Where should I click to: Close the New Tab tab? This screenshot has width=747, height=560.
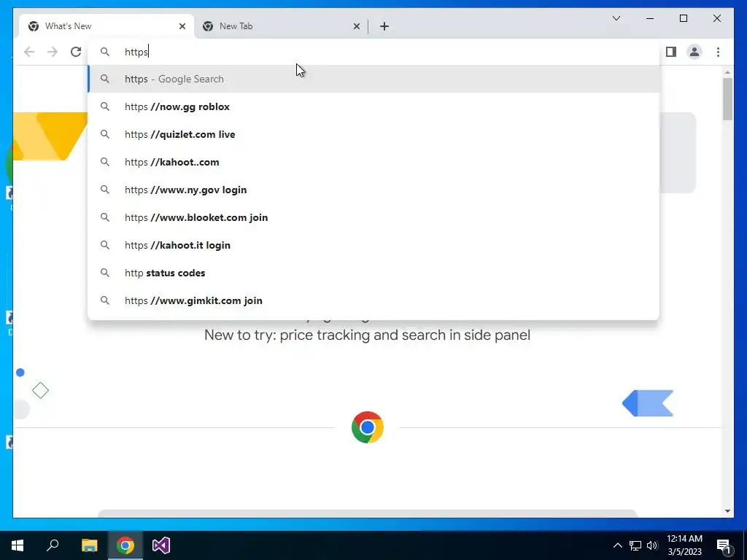click(356, 26)
